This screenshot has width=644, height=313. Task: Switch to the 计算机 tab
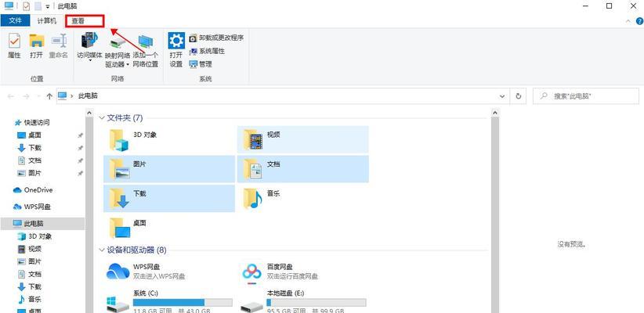(x=47, y=20)
